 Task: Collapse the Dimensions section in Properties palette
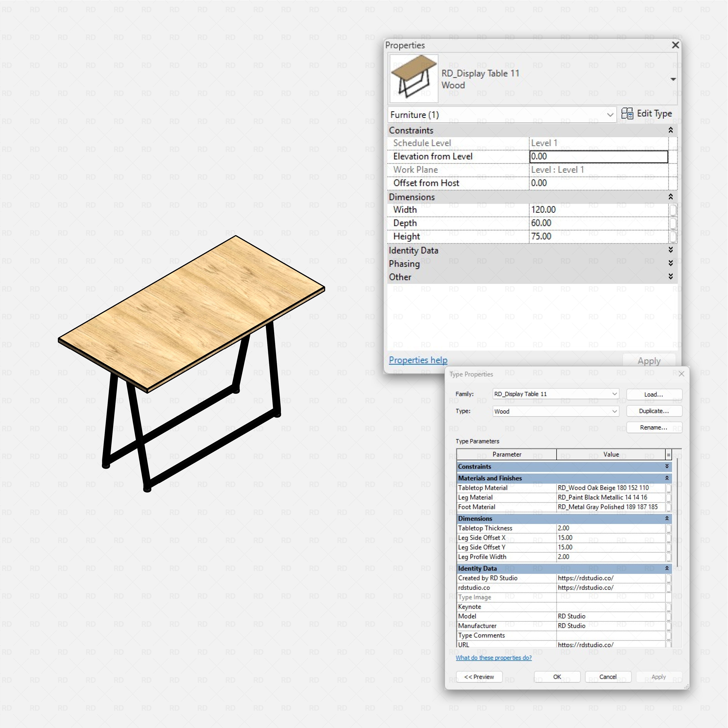coord(671,197)
